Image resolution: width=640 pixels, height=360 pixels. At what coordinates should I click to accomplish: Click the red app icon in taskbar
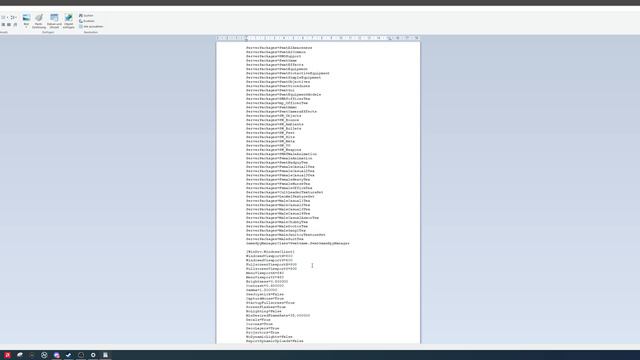[7, 355]
